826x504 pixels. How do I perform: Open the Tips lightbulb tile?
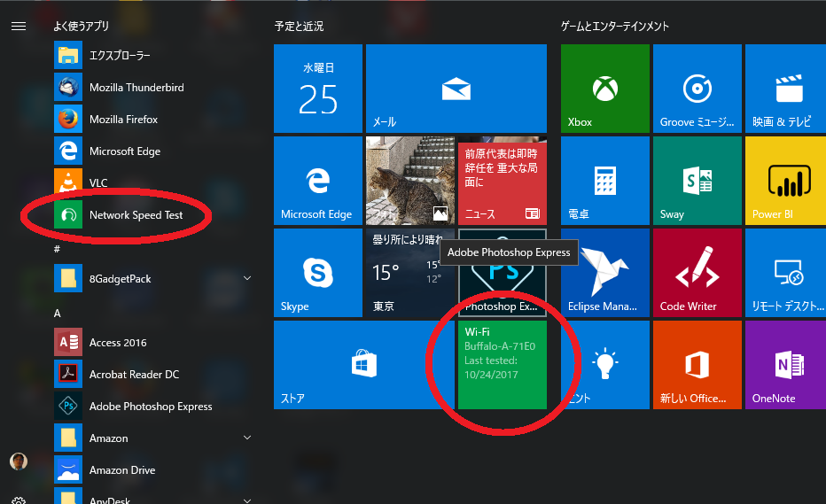click(605, 365)
